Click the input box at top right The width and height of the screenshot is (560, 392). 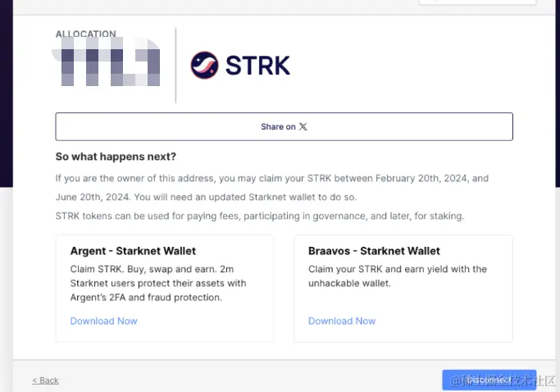(476, 2)
